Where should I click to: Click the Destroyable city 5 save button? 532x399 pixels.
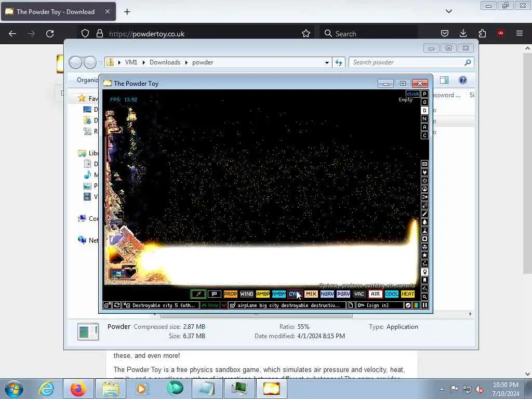[161, 305]
